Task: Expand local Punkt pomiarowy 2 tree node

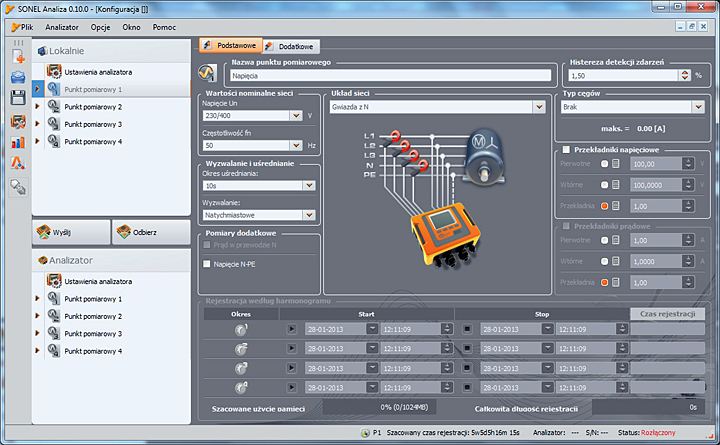Action: [37, 107]
